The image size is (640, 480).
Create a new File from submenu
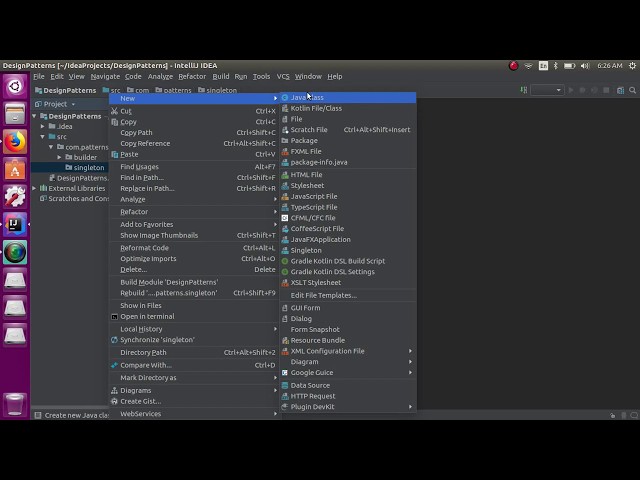click(x=348, y=119)
